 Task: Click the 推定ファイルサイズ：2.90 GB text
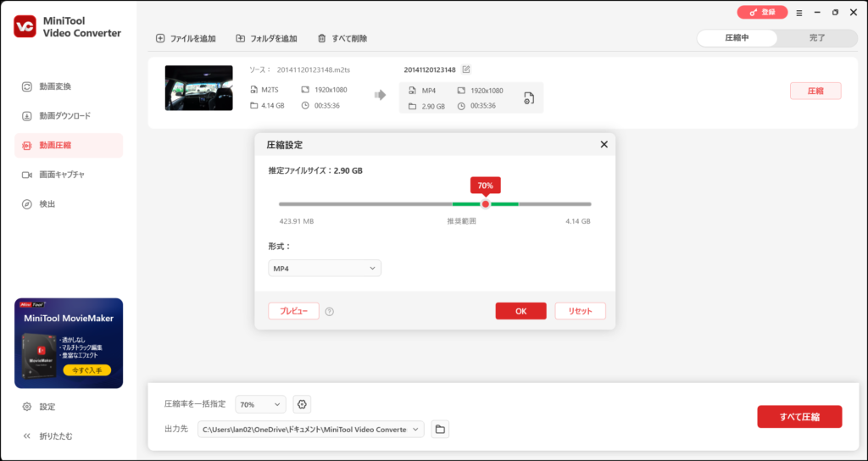pyautogui.click(x=315, y=171)
